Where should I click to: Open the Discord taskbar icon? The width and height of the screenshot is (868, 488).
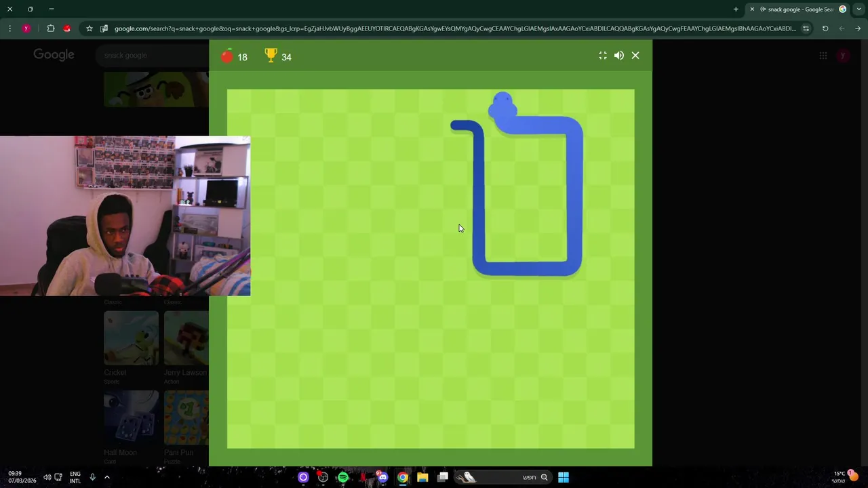tap(383, 477)
